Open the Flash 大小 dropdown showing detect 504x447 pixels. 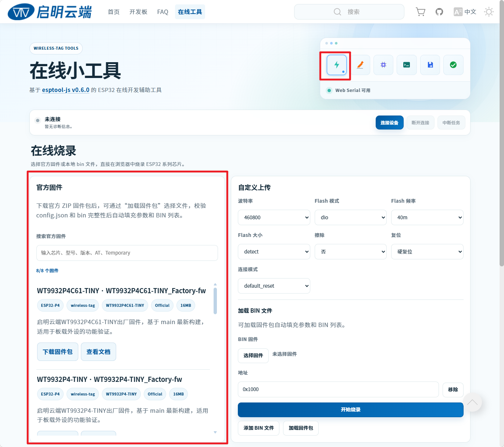point(274,252)
